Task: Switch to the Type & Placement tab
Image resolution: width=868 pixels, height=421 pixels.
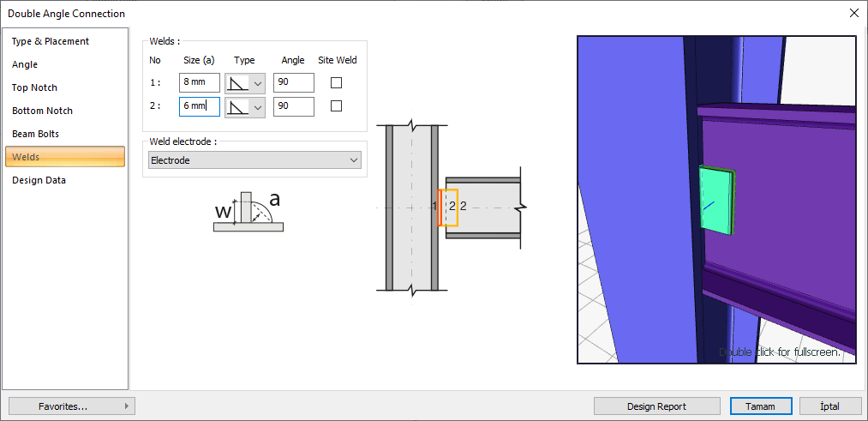Action: pyautogui.click(x=51, y=41)
